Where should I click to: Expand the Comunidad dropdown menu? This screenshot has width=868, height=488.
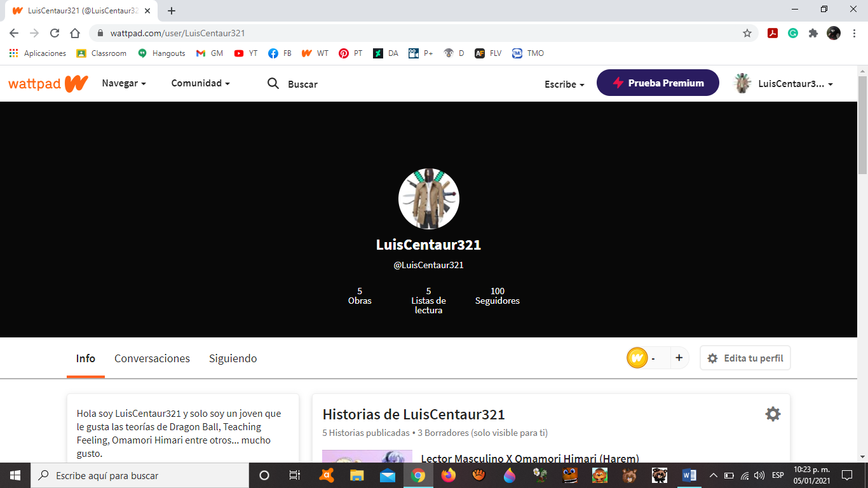tap(201, 83)
